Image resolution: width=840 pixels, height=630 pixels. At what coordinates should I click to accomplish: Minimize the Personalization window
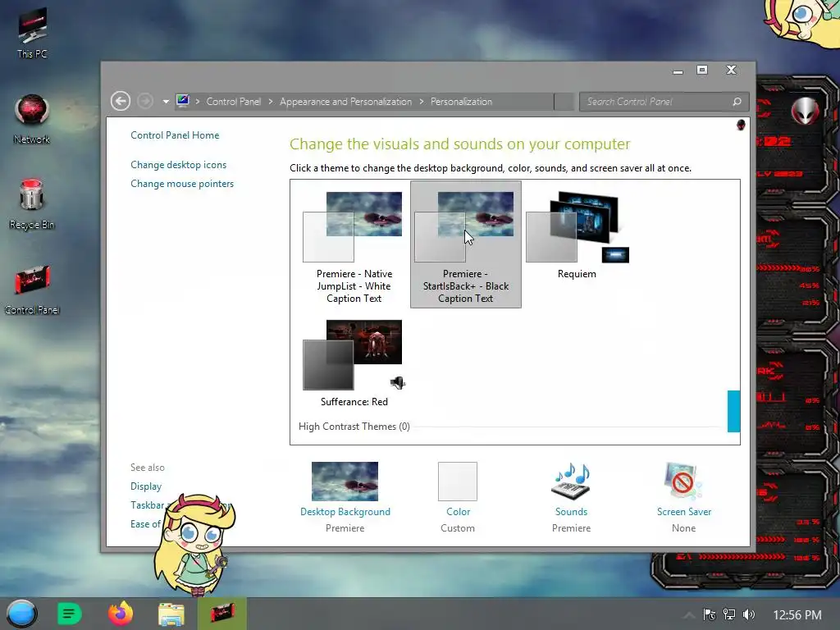[678, 71]
